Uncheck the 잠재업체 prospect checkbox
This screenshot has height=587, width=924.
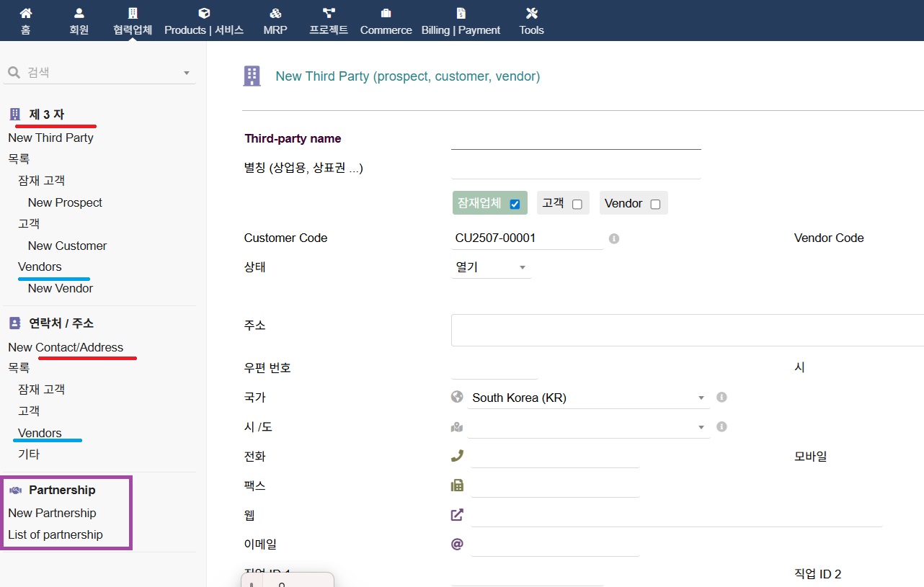(515, 204)
